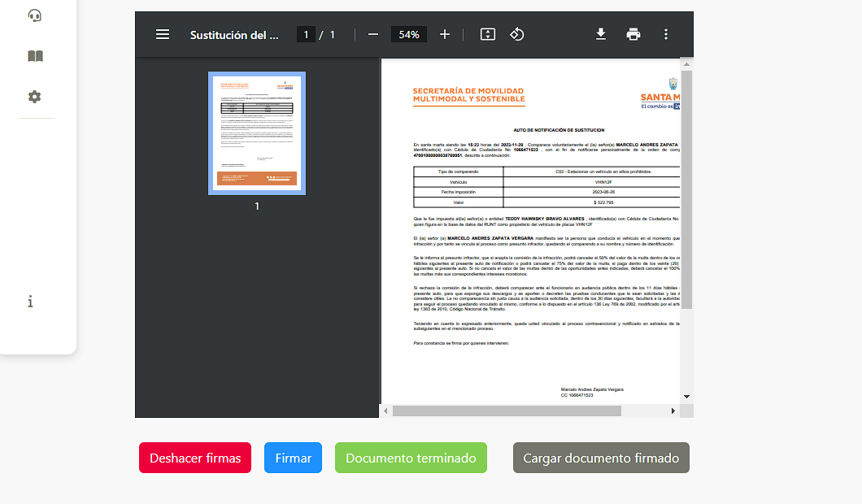This screenshot has width=862, height=504.
Task: Click the info icon in sidebar
Action: pyautogui.click(x=30, y=302)
